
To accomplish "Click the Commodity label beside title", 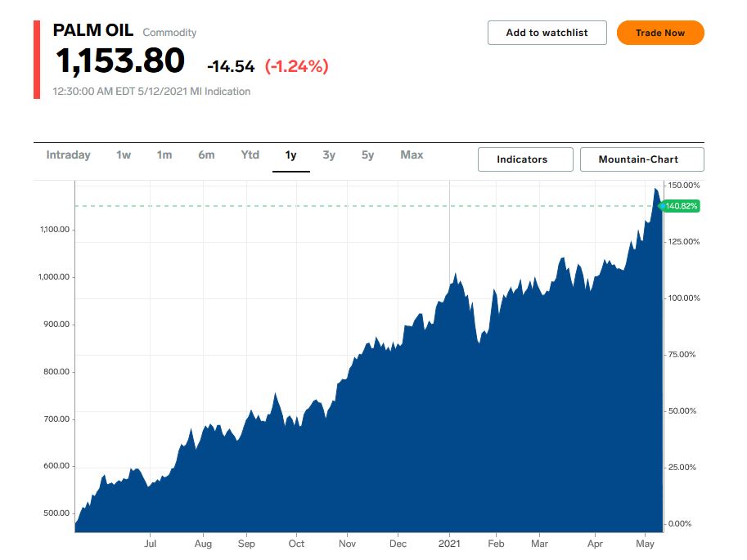I will tap(169, 33).
